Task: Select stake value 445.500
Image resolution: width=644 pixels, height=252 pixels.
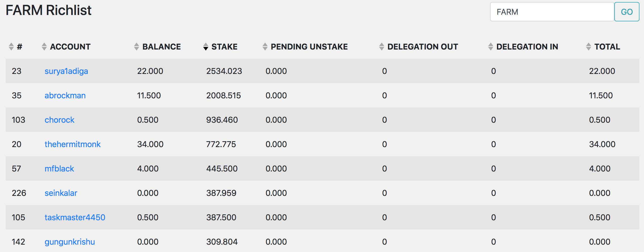Action: point(222,169)
